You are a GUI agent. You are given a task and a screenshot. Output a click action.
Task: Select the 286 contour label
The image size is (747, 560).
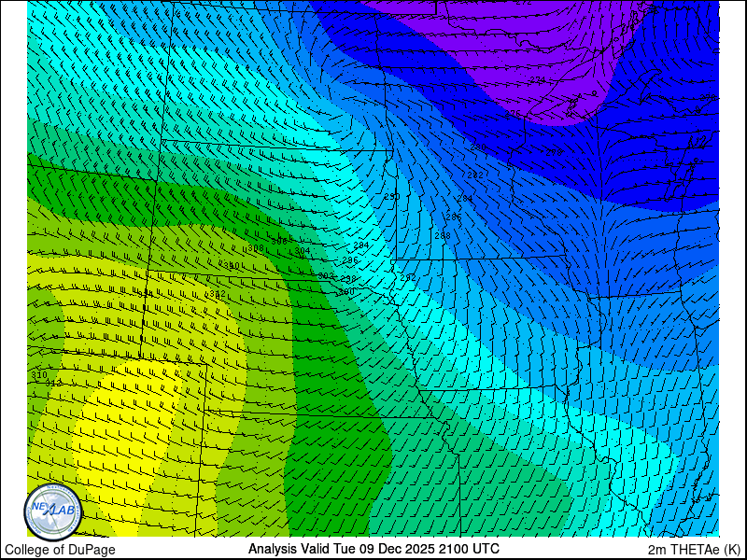click(x=454, y=217)
